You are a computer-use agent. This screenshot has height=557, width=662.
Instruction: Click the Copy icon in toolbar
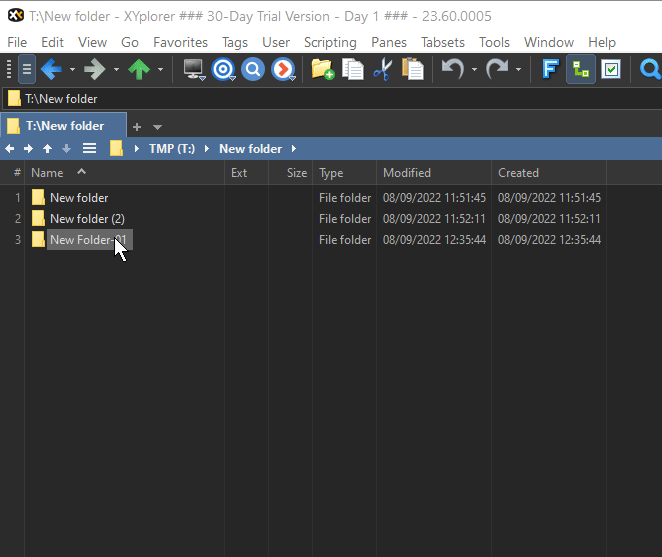tap(352, 69)
